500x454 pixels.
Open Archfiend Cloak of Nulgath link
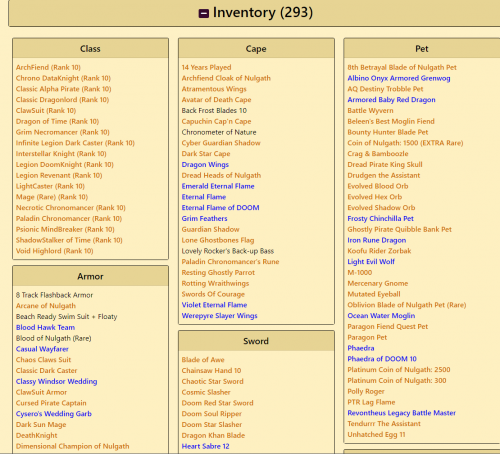tap(226, 78)
